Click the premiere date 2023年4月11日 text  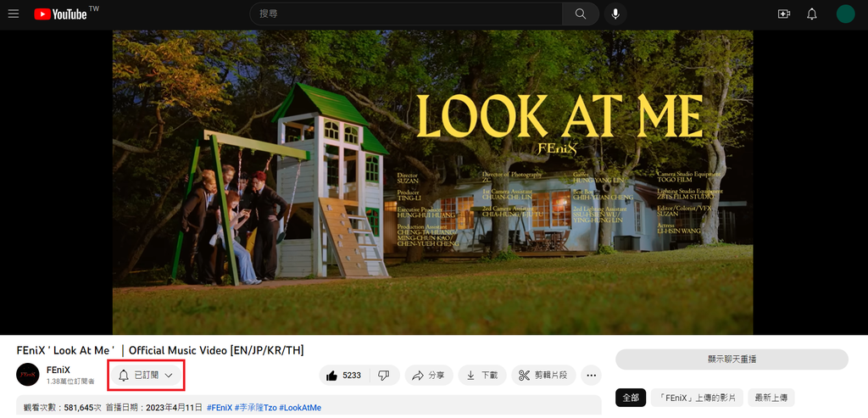point(174,408)
